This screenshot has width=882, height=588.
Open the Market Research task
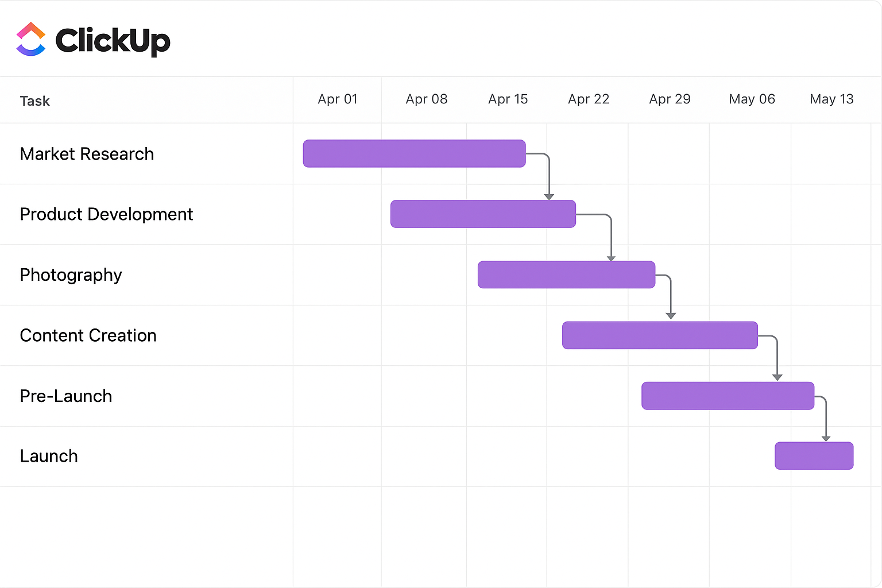point(87,154)
